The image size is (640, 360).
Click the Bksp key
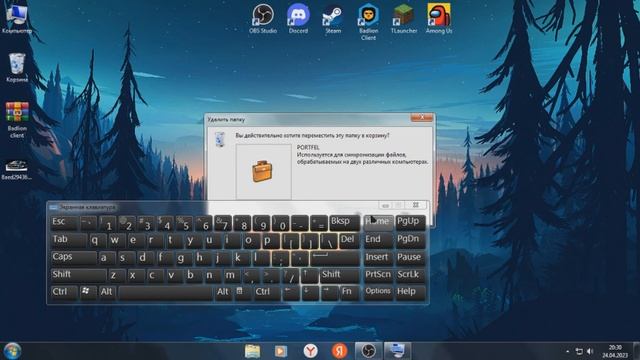(345, 223)
